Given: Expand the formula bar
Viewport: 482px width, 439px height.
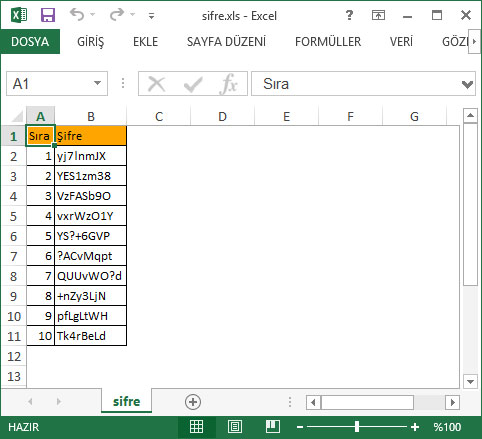Looking at the screenshot, I should [x=467, y=84].
